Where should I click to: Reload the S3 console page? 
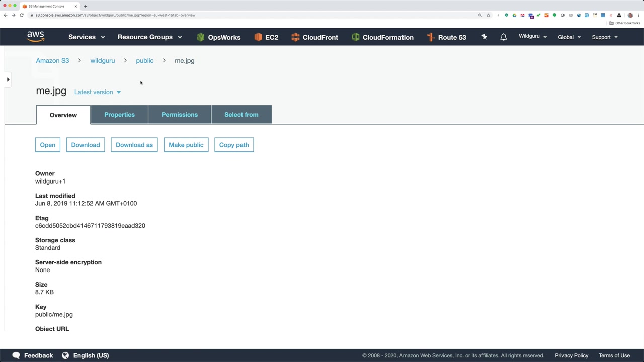click(x=22, y=15)
